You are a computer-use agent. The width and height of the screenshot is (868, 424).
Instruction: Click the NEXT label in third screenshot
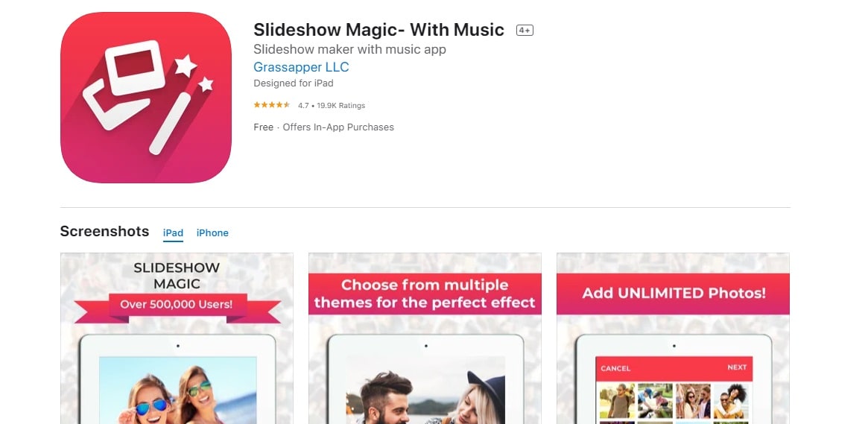(737, 367)
